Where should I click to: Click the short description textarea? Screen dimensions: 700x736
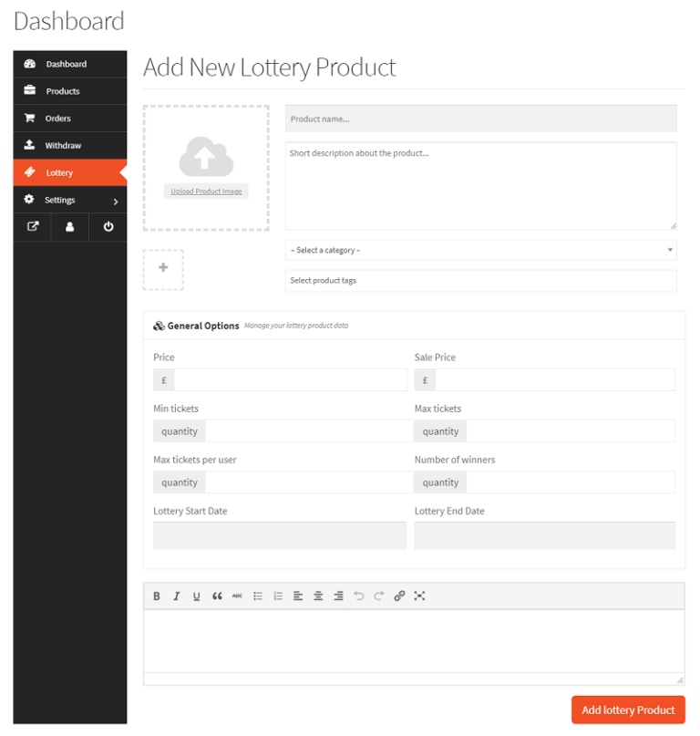point(481,186)
